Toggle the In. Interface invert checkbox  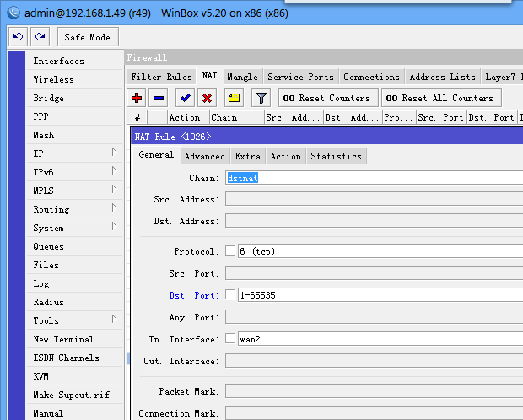point(230,339)
